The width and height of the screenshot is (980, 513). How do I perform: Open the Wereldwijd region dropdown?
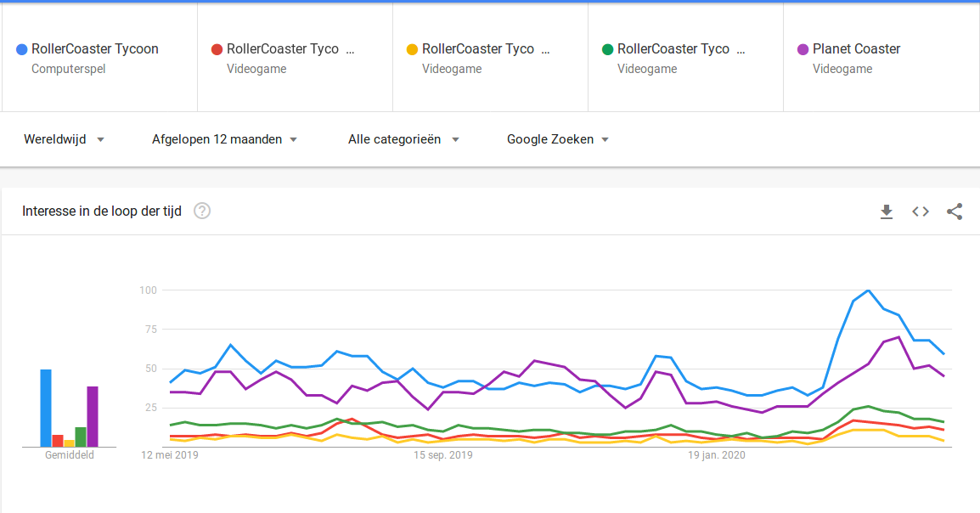pyautogui.click(x=64, y=139)
